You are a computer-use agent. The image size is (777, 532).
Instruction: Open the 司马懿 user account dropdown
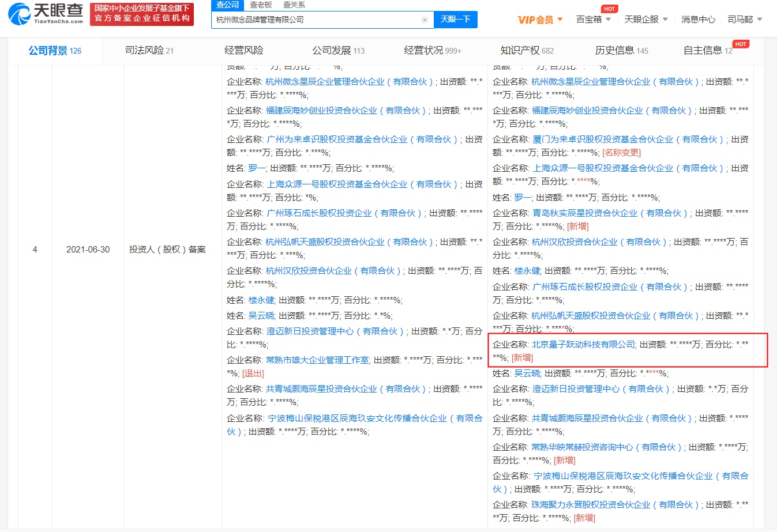745,20
